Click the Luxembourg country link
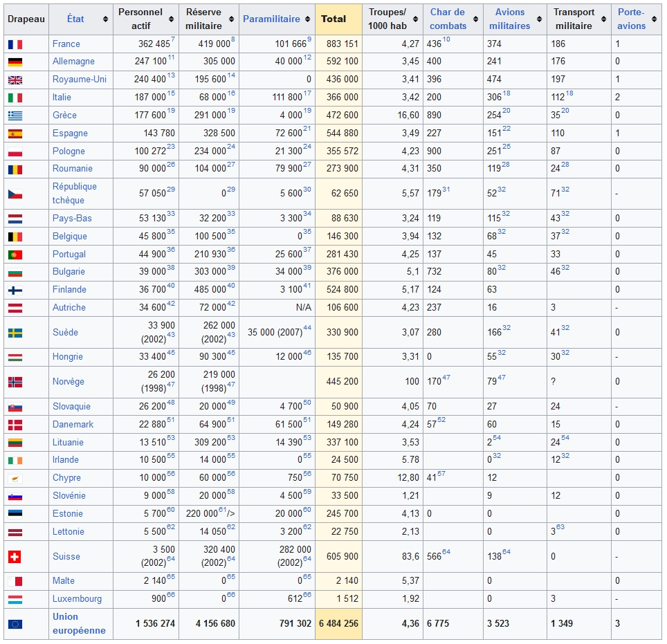The width and height of the screenshot is (667, 644). (x=77, y=599)
